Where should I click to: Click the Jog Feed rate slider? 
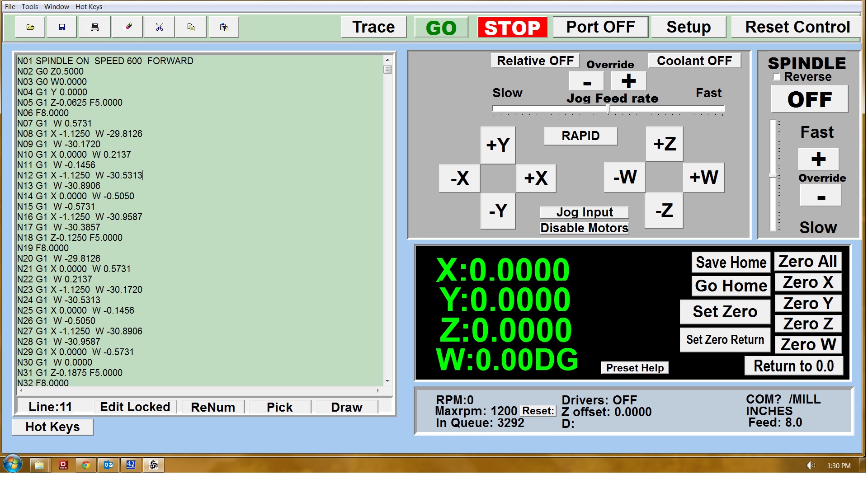click(608, 109)
